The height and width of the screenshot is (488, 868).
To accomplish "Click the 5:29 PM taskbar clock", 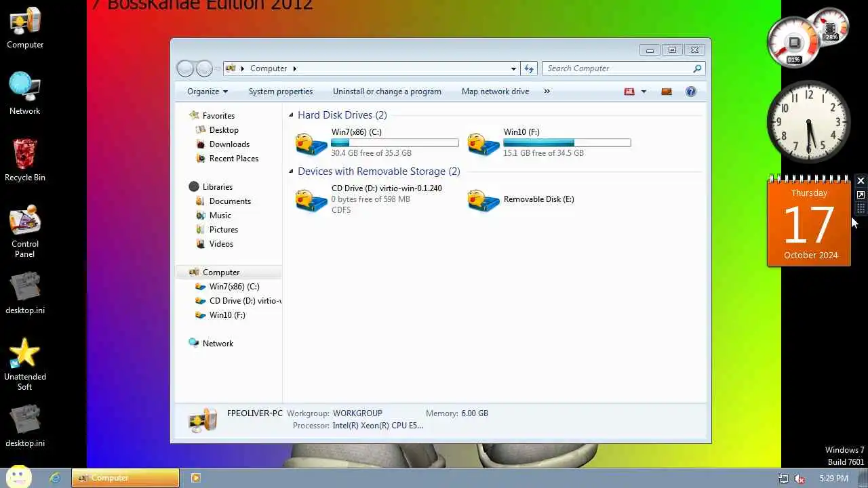I will [833, 479].
